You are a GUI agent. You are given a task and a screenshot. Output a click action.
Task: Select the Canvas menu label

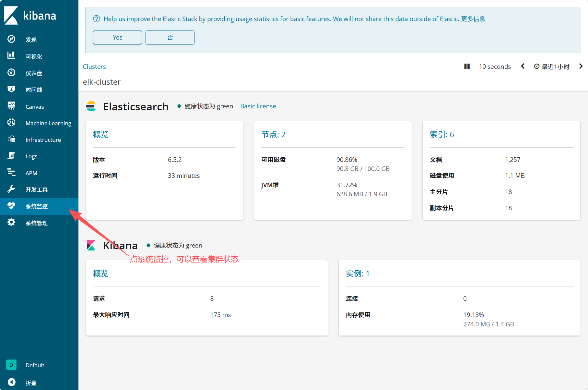pyautogui.click(x=35, y=107)
